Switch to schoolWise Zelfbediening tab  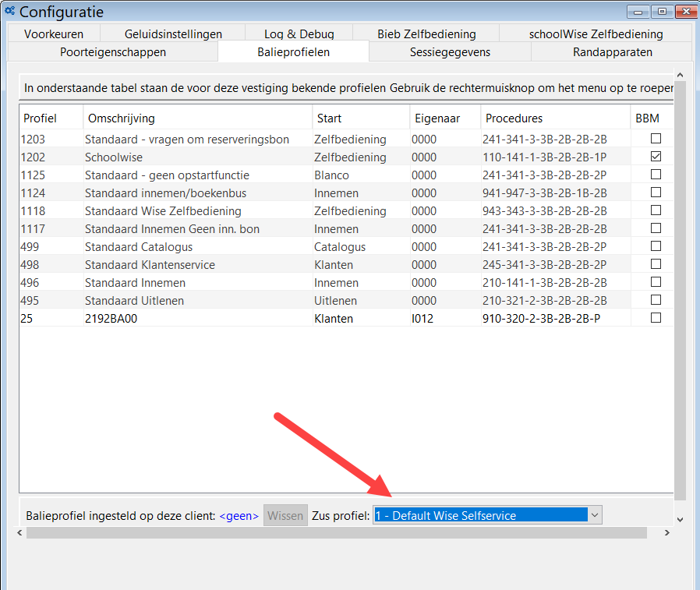pos(596,34)
